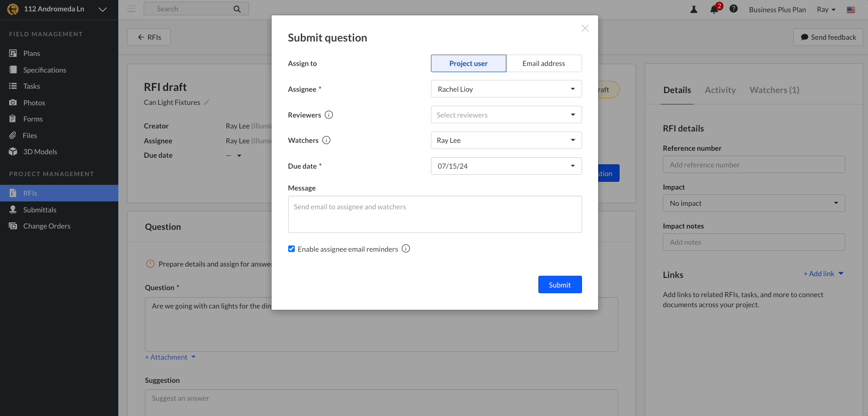This screenshot has width=868, height=416.
Task: Open the Watchers (1) tab
Action: tap(774, 90)
